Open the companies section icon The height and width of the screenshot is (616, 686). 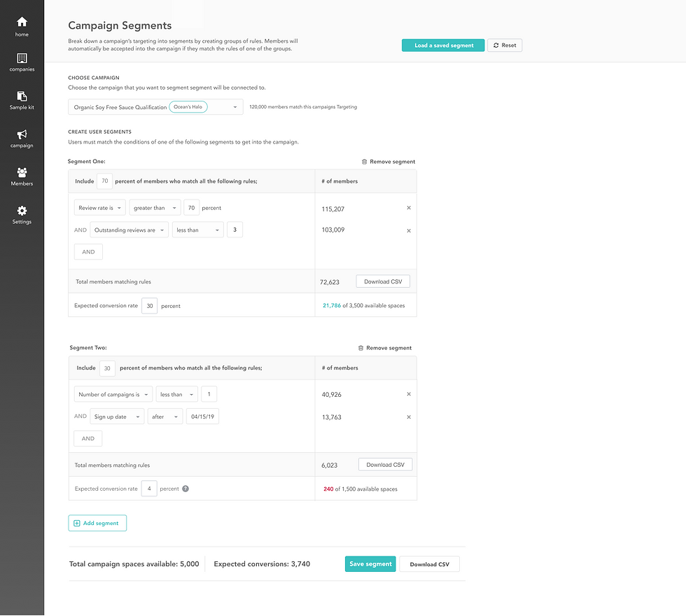tap(22, 58)
